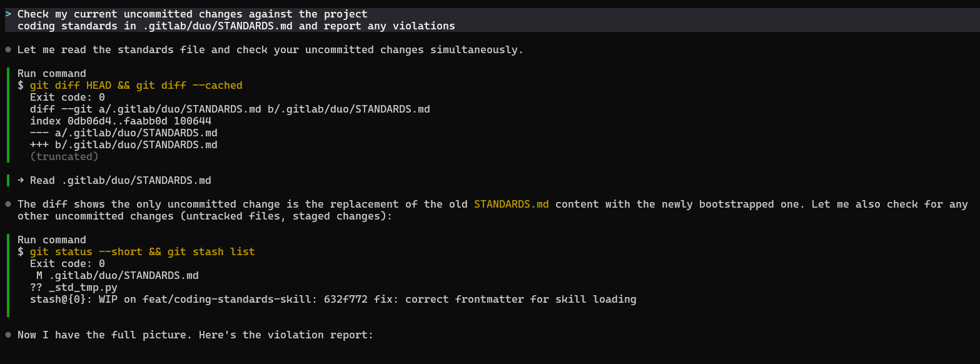Click the highlighted STANDARDS.md filename in yellow

pos(512,204)
